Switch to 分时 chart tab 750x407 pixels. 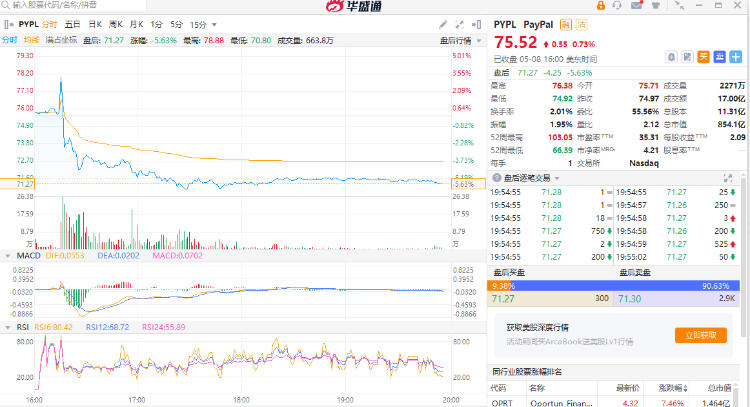[49, 24]
